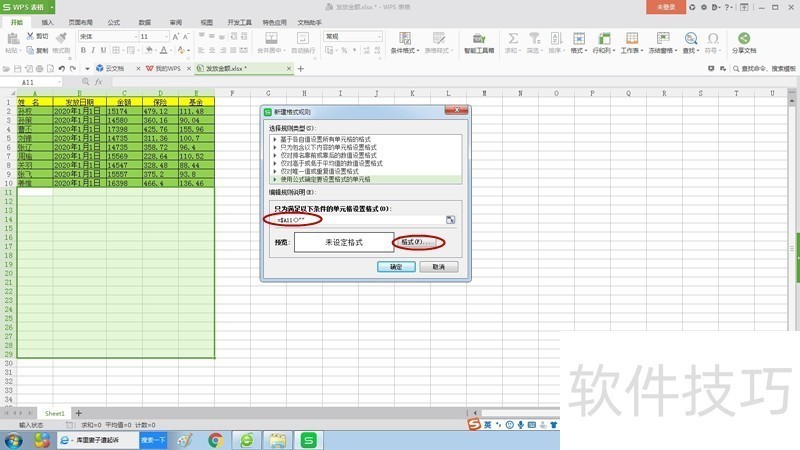
Task: Click the 筛选 Filter funnel icon
Action: [534, 38]
